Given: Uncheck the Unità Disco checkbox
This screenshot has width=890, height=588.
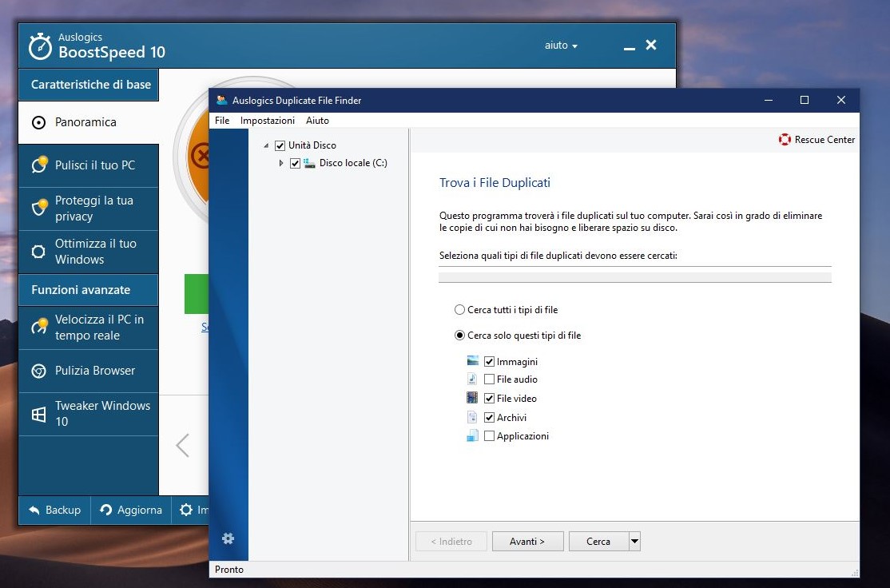Looking at the screenshot, I should pyautogui.click(x=280, y=146).
